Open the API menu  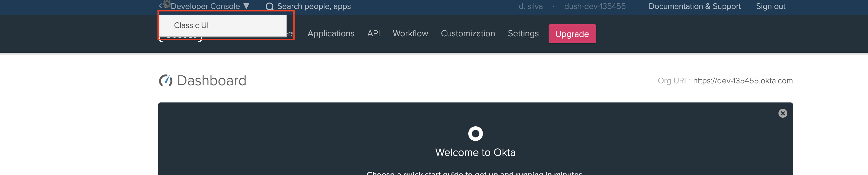point(373,33)
